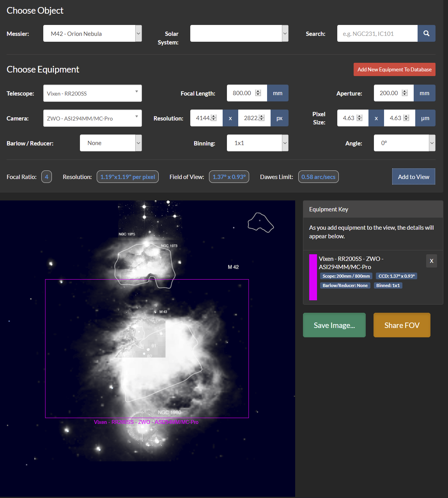Click the Focal Length value field

coord(247,93)
